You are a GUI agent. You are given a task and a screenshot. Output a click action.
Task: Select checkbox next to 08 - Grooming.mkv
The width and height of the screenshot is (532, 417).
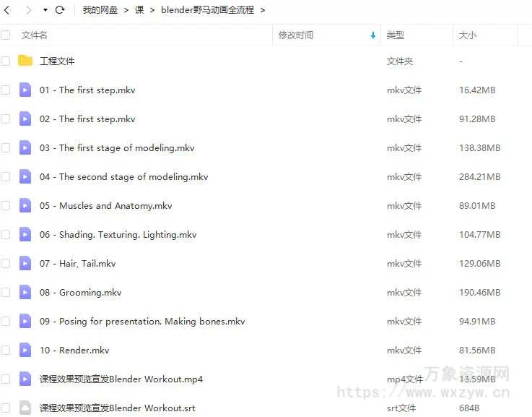6,293
